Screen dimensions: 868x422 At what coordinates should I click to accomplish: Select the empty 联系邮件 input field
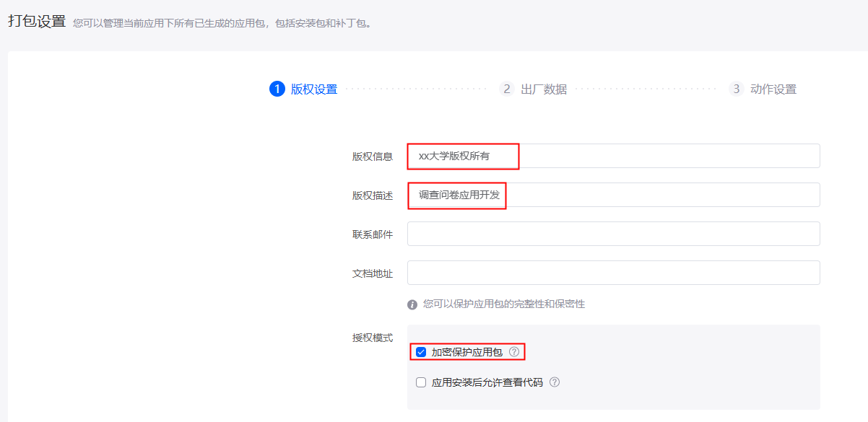[614, 234]
